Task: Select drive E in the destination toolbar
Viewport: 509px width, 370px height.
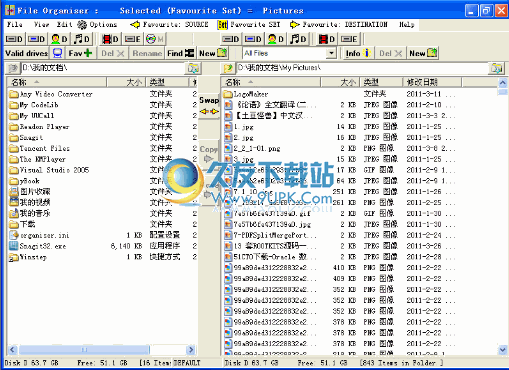Action: coord(349,39)
